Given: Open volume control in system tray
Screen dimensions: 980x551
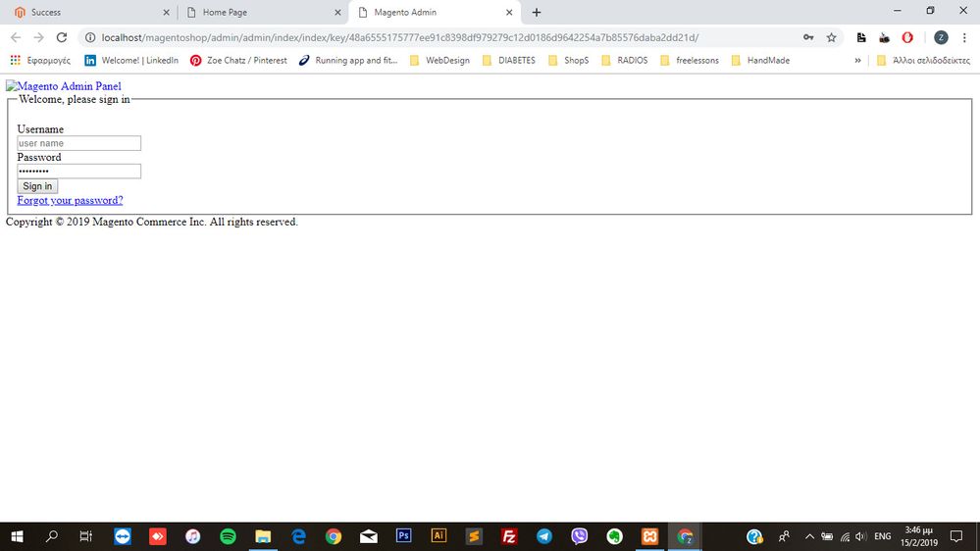Looking at the screenshot, I should click(x=861, y=536).
